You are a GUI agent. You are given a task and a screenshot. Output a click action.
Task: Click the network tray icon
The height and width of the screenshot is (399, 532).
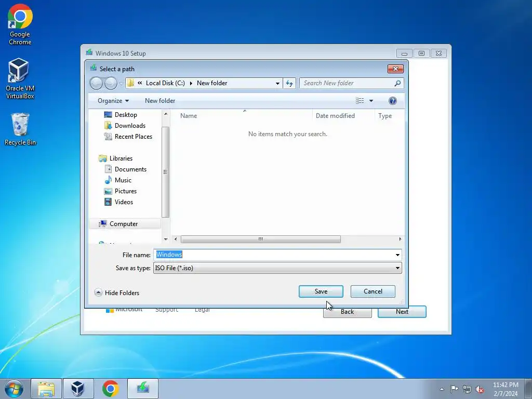point(467,389)
